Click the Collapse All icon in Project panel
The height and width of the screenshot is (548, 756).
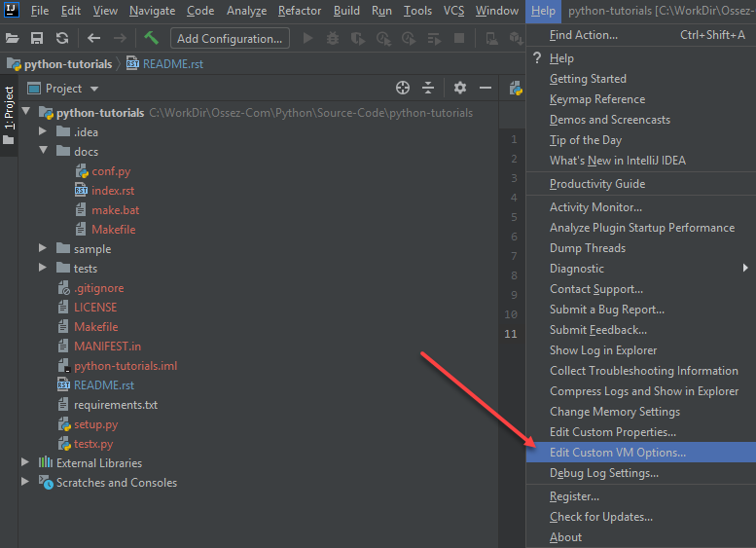click(x=428, y=88)
